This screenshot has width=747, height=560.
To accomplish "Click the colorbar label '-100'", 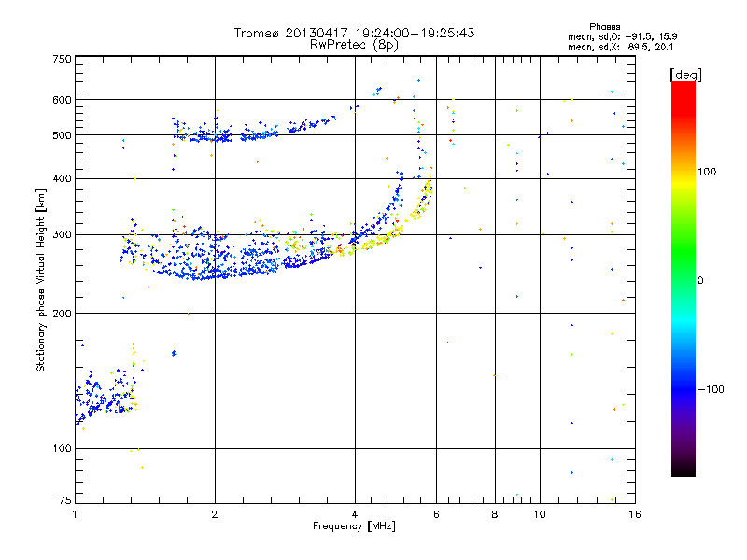I will tap(711, 389).
